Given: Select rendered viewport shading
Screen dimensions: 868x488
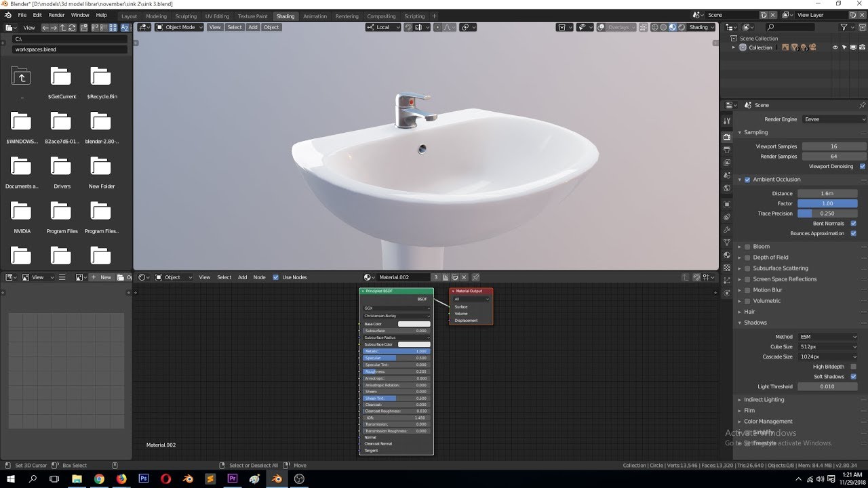Looking at the screenshot, I should point(682,28).
